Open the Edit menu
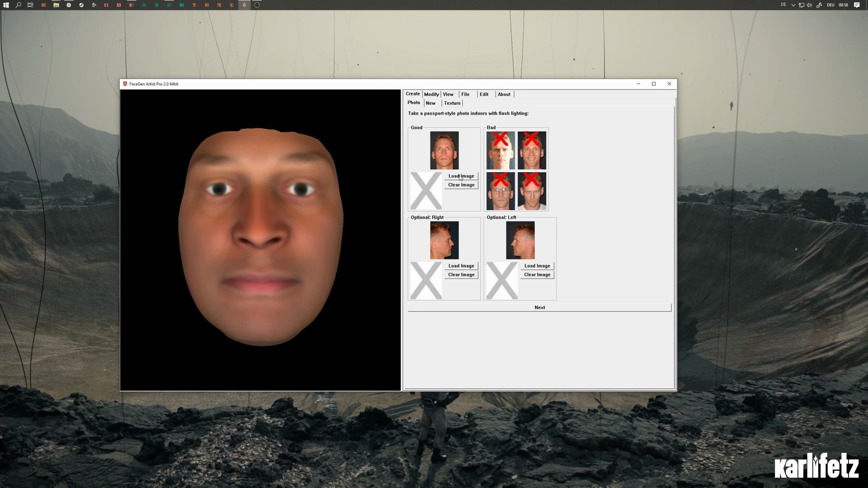This screenshot has width=868, height=488. tap(484, 94)
